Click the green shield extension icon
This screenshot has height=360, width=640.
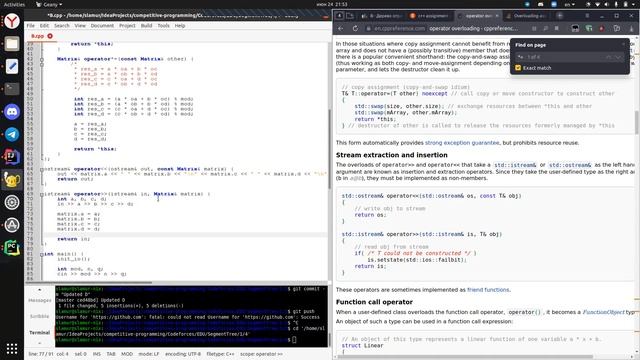point(589,29)
